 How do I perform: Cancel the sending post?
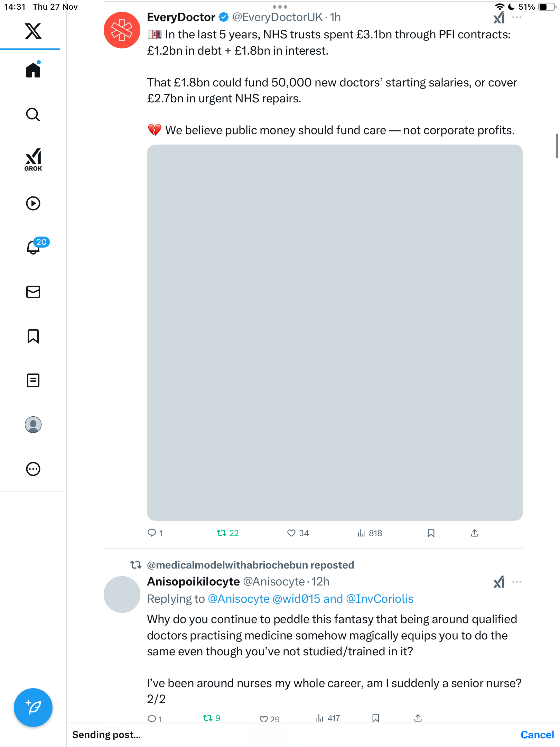pos(537,735)
